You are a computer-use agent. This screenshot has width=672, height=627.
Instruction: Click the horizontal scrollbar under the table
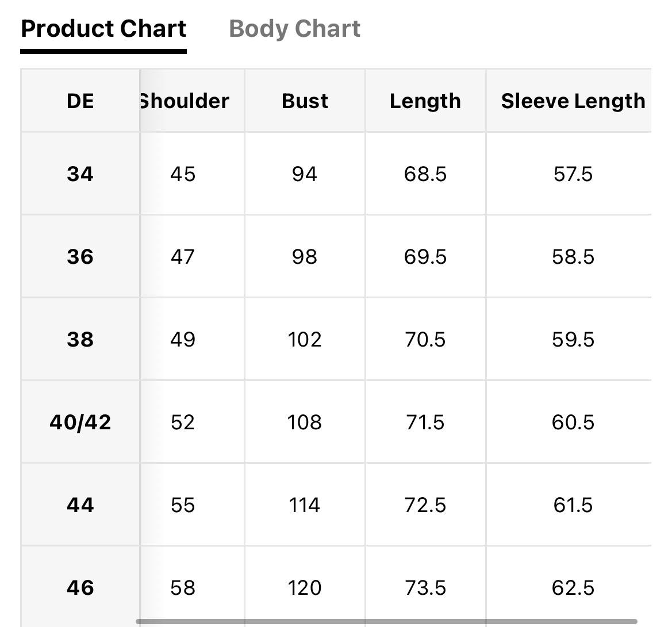386,621
